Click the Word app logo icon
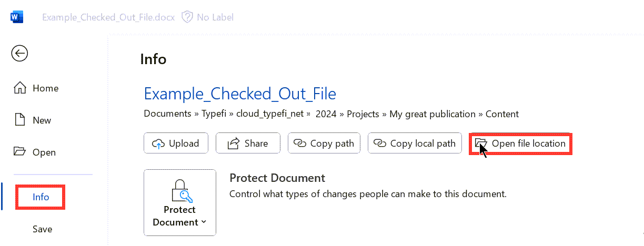The image size is (644, 246). (17, 17)
